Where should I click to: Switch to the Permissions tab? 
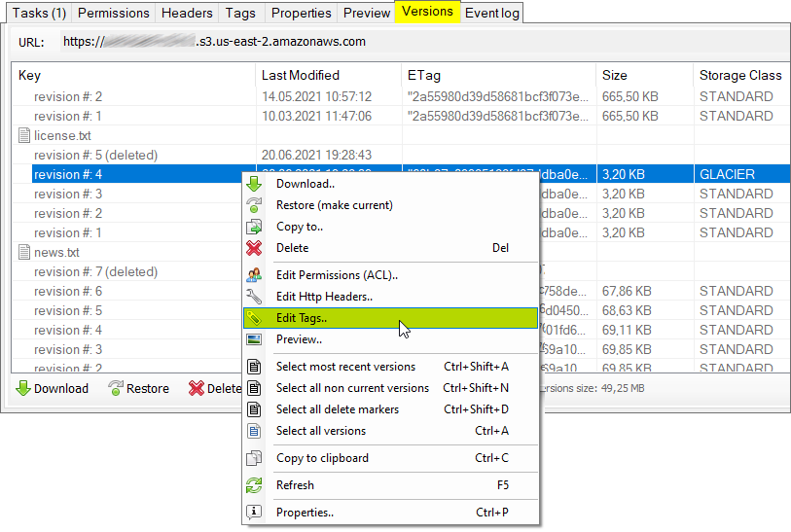[x=114, y=13]
